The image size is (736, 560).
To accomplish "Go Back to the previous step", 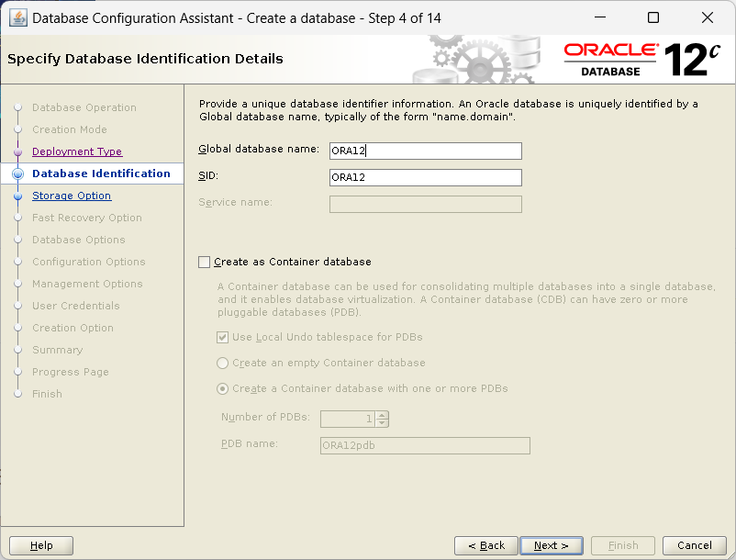I will point(485,545).
